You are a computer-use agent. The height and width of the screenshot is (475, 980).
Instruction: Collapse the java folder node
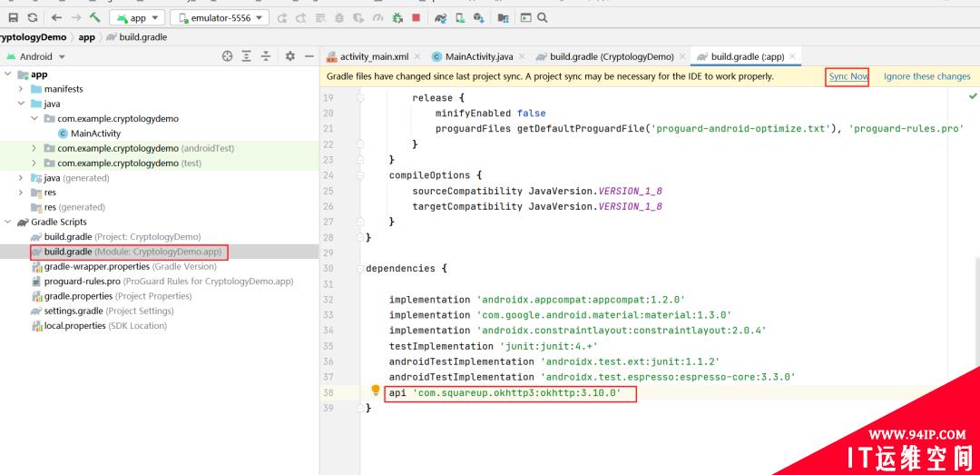pyautogui.click(x=21, y=104)
